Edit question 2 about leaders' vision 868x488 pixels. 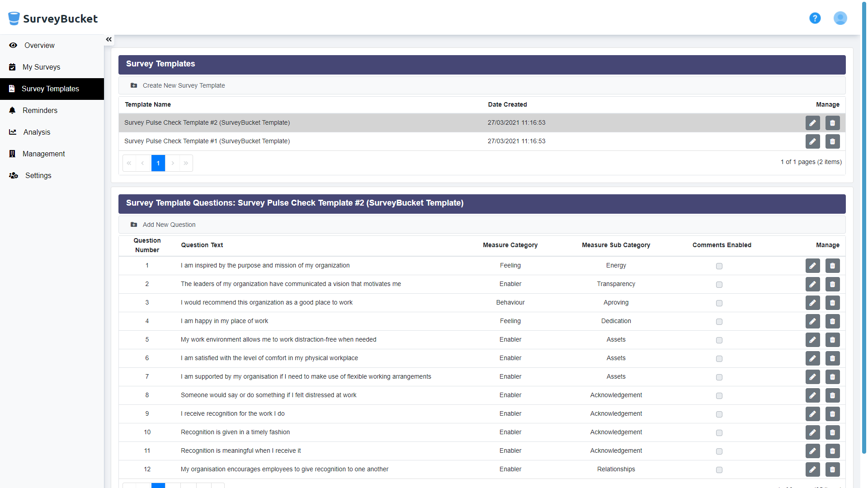(x=812, y=284)
